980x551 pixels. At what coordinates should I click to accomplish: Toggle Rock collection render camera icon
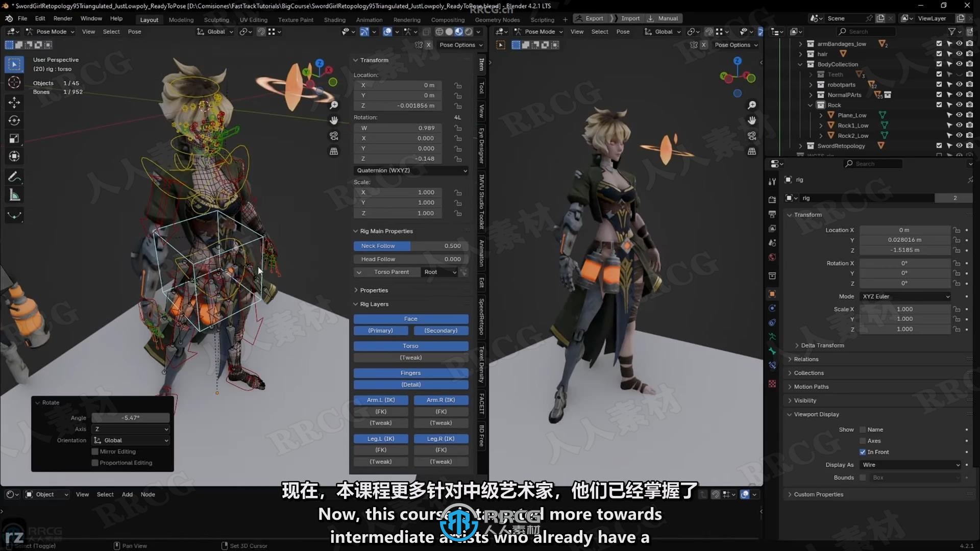(969, 105)
